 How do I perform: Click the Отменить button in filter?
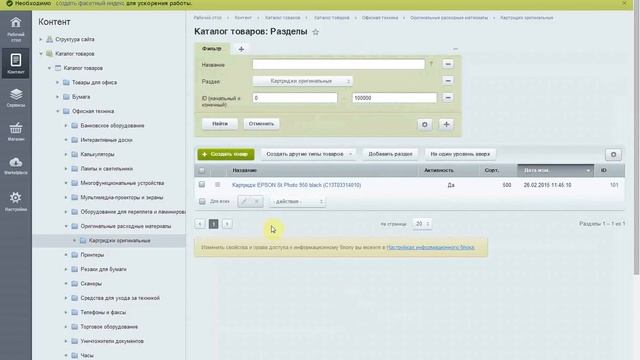click(x=261, y=124)
